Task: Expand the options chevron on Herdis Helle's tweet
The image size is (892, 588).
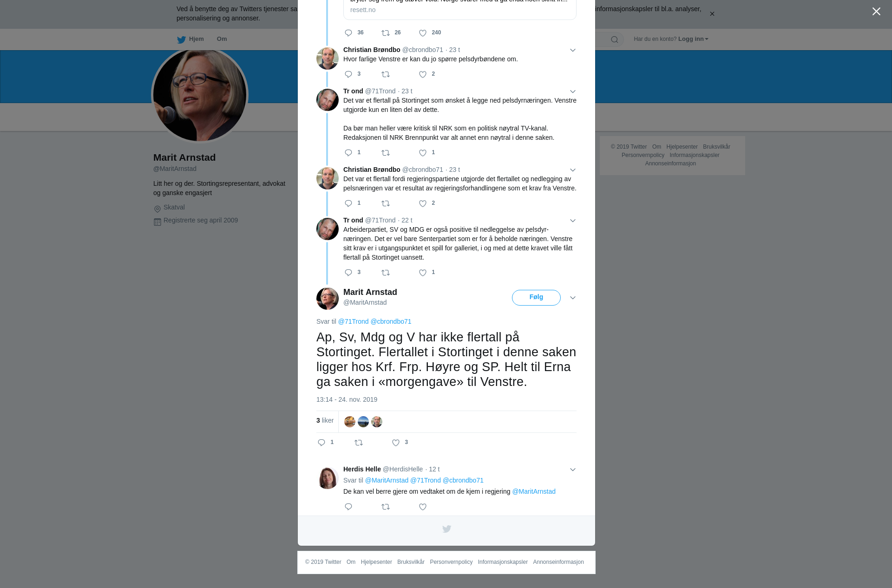Action: pos(573,470)
